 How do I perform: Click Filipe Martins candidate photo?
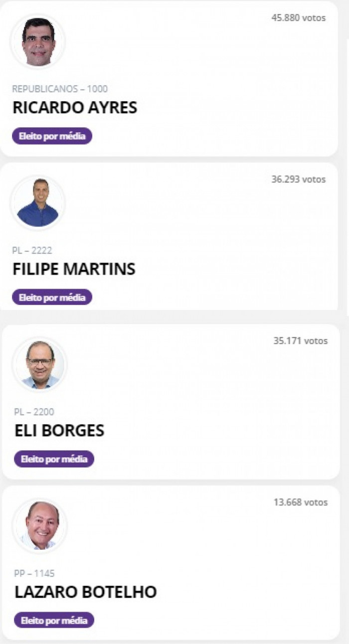click(x=38, y=203)
